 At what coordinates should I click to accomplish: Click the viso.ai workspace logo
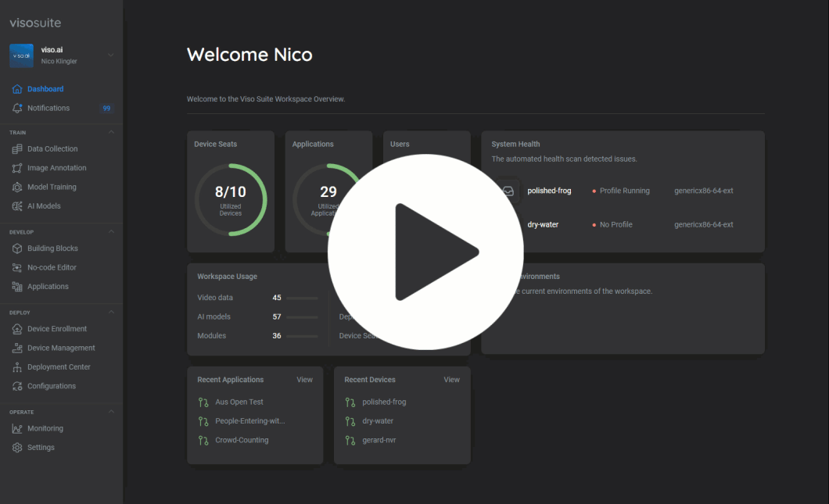point(21,55)
